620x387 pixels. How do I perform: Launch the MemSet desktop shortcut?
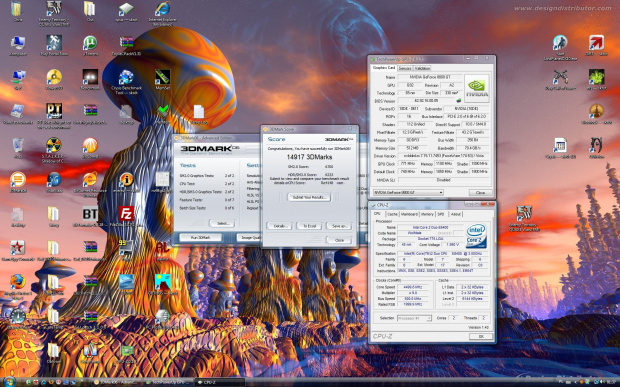coord(163,77)
